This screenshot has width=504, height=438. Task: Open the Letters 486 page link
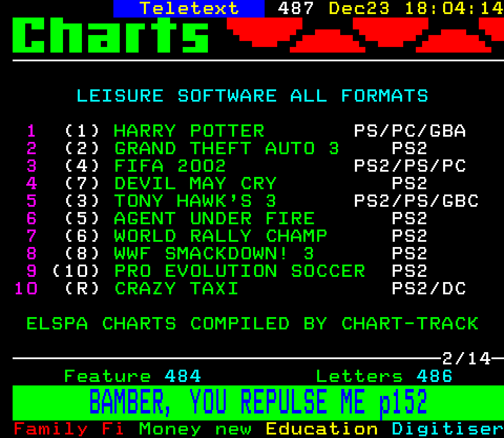(384, 376)
